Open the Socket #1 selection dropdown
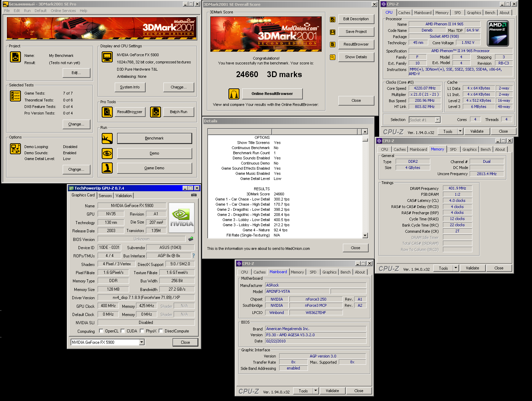 coord(437,120)
